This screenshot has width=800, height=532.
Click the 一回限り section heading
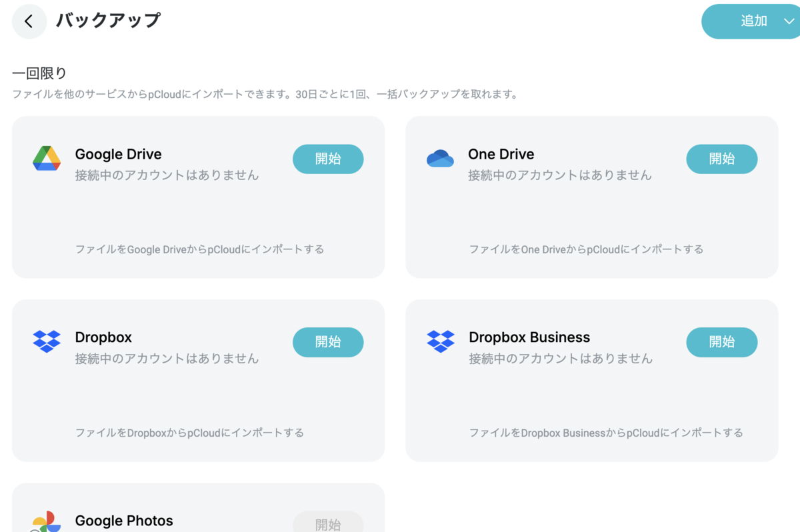pos(39,73)
